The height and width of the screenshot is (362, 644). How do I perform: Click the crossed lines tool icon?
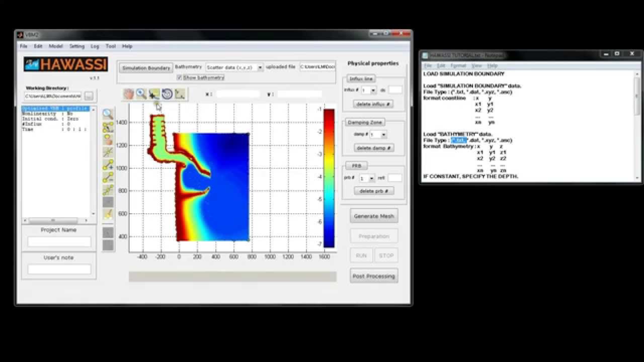click(108, 152)
